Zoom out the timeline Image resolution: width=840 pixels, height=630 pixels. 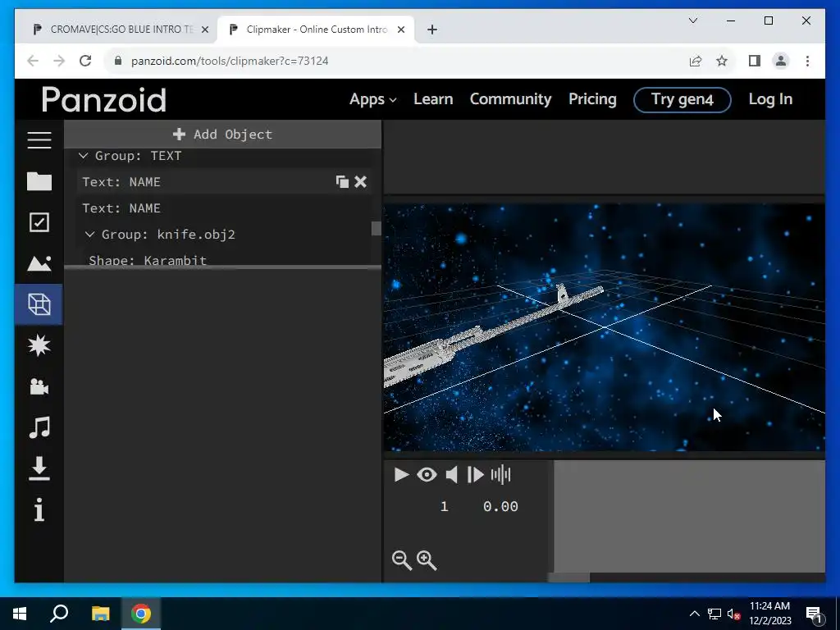tap(402, 560)
